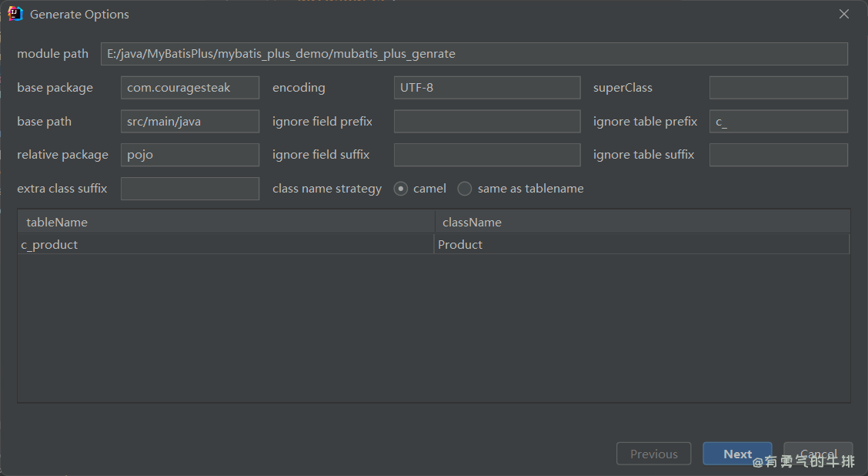The width and height of the screenshot is (868, 476).
Task: Click the disabled Previous button
Action: click(653, 454)
